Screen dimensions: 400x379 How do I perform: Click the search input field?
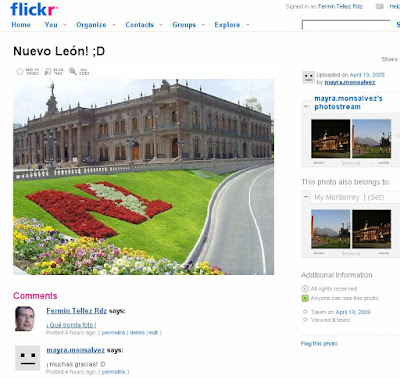pyautogui.click(x=346, y=25)
